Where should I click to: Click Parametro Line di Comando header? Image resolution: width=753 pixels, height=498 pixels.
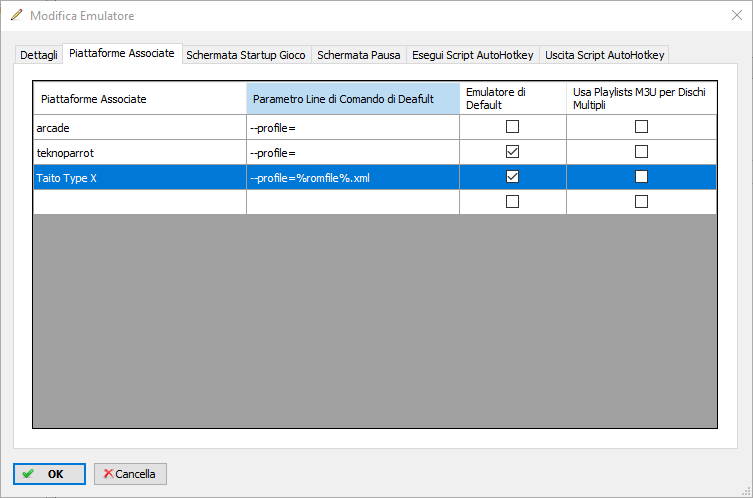352,99
